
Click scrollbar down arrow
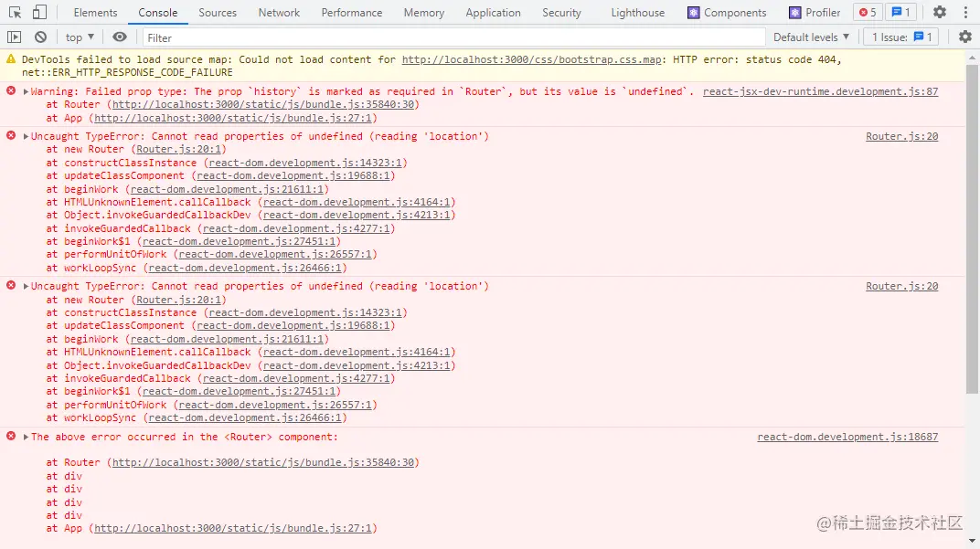(972, 542)
